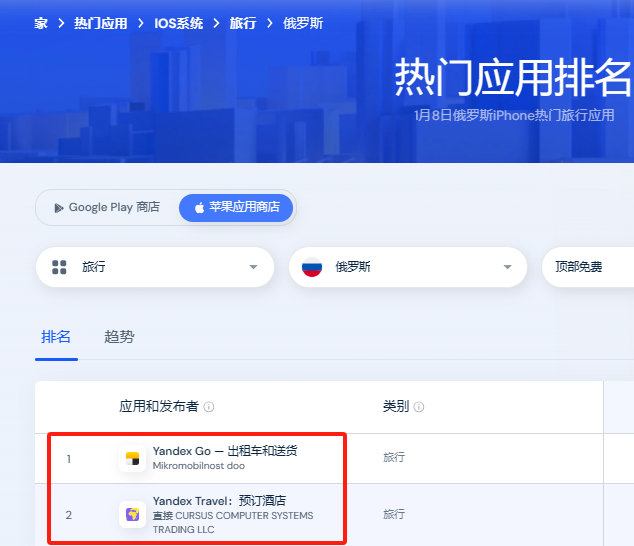
Task: Open Yandex Travel: 预订酒店 app link
Action: click(x=220, y=501)
